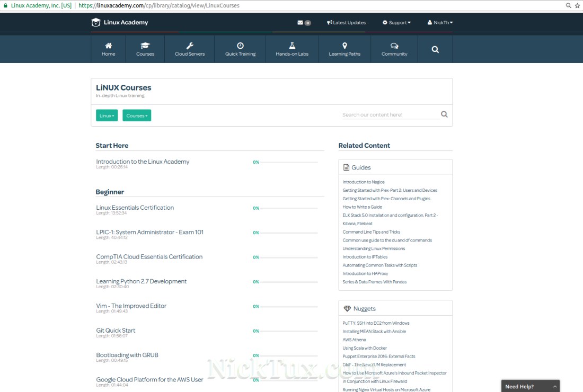Viewport: 583px width, 392px height.
Task: Click progress bar for Vim - The Improved Editor
Action: [x=289, y=307]
